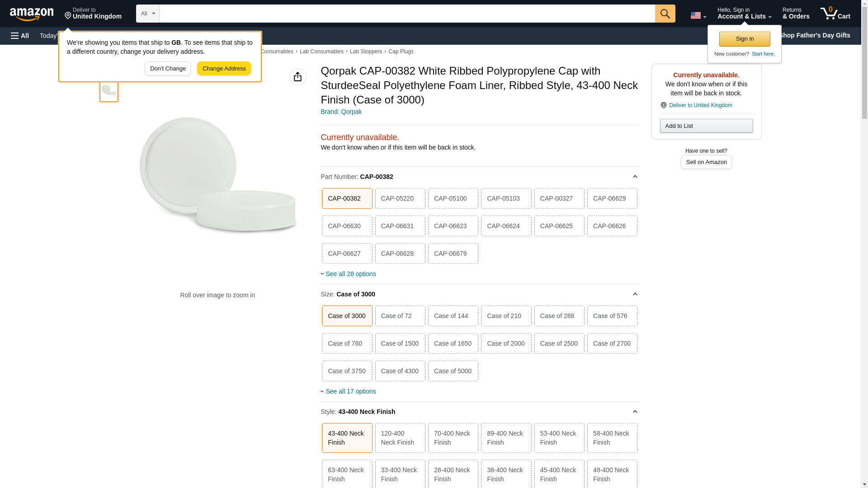Viewport: 868px width, 488px height.
Task: Open the search category All dropdown
Action: 147,14
